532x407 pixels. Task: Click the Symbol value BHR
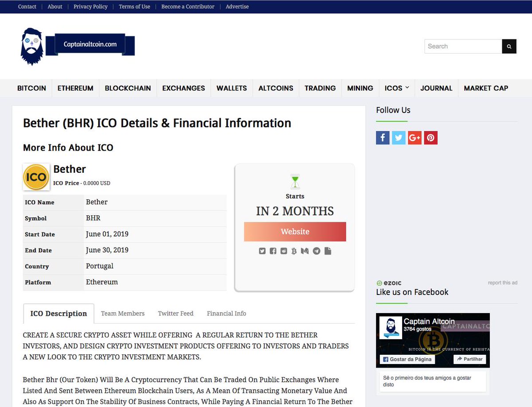[93, 218]
